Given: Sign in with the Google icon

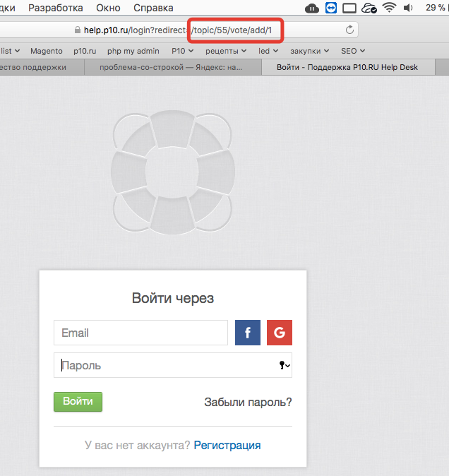Looking at the screenshot, I should (x=280, y=333).
